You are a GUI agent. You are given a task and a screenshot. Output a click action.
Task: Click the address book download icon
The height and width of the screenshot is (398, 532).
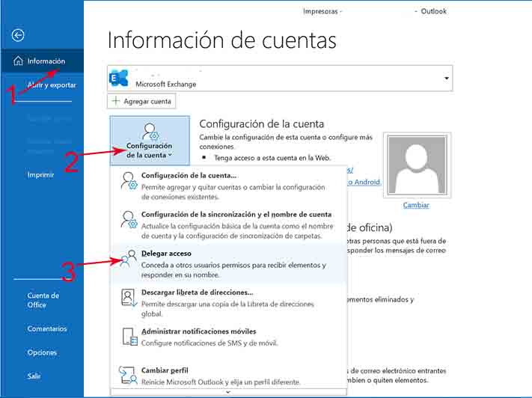pos(129,298)
